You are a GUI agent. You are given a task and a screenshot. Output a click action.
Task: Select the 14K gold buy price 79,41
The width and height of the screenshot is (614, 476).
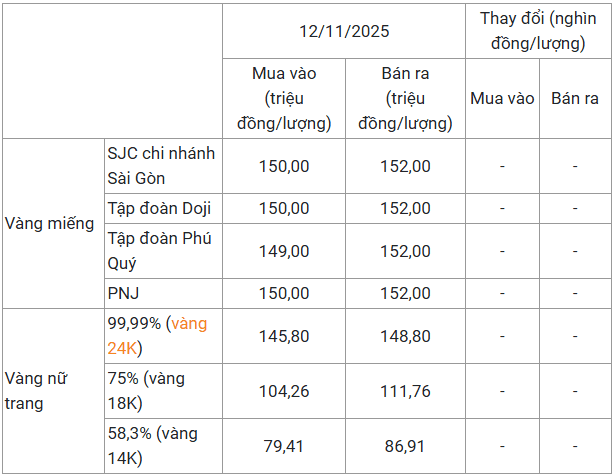284,446
